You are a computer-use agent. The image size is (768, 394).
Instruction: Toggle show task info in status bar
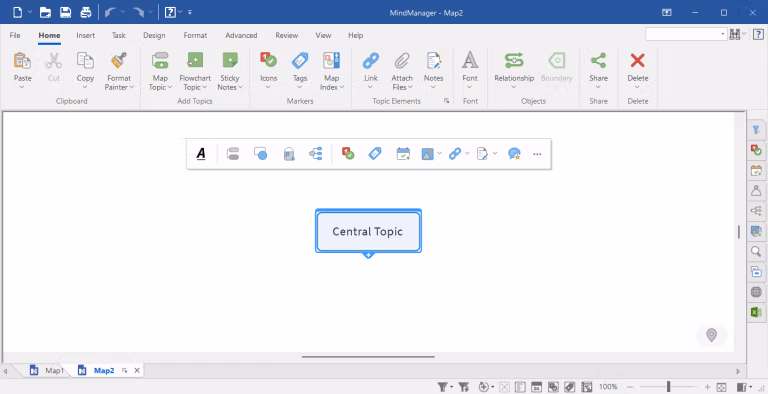click(x=536, y=387)
